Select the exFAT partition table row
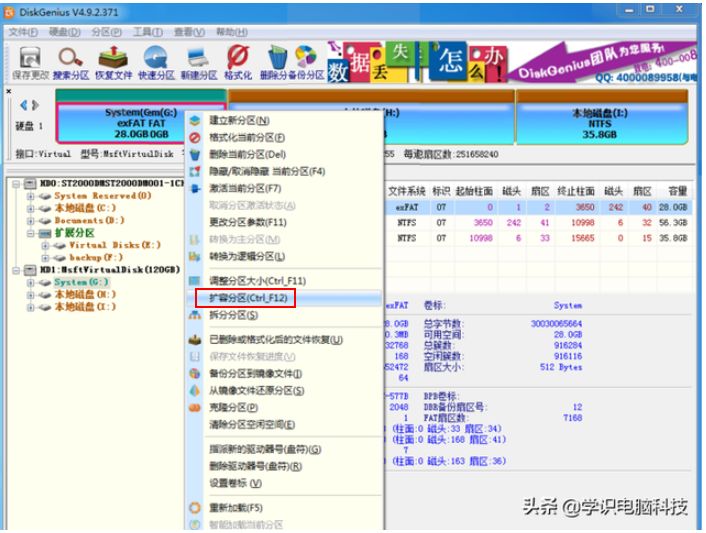 pyautogui.click(x=538, y=207)
